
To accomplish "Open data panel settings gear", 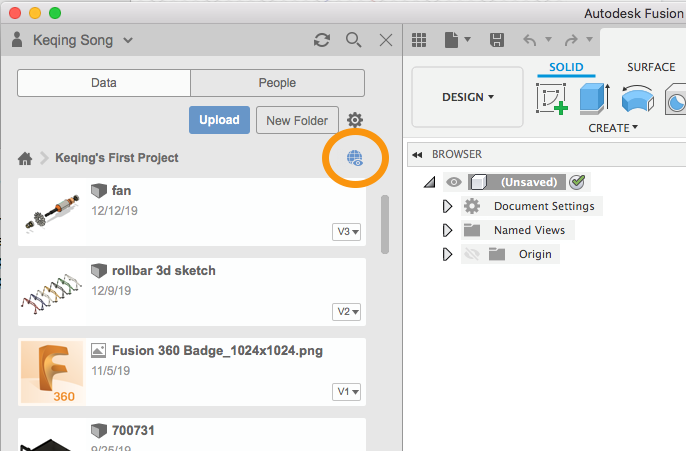I will pos(355,120).
